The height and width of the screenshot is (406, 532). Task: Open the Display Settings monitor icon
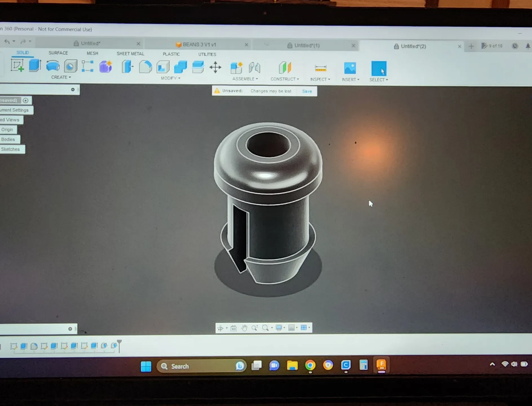pyautogui.click(x=279, y=328)
